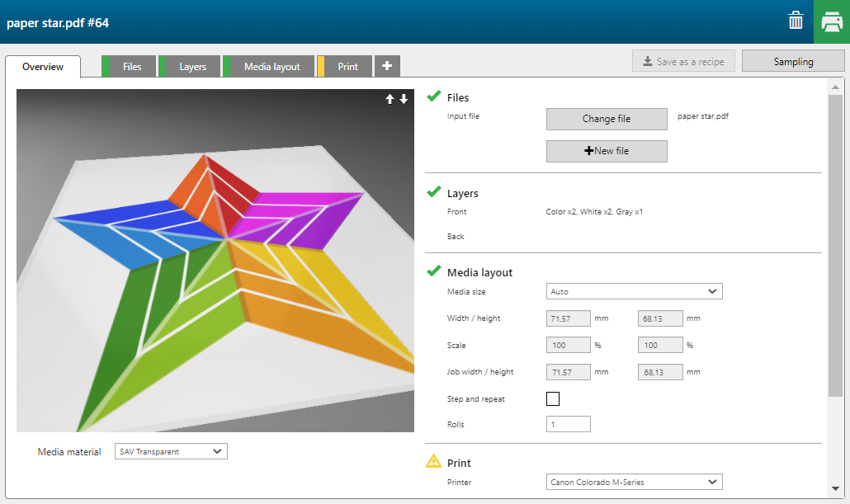Viewport: 850px width, 504px height.
Task: Open the Printer selection dropdown
Action: pyautogui.click(x=634, y=482)
